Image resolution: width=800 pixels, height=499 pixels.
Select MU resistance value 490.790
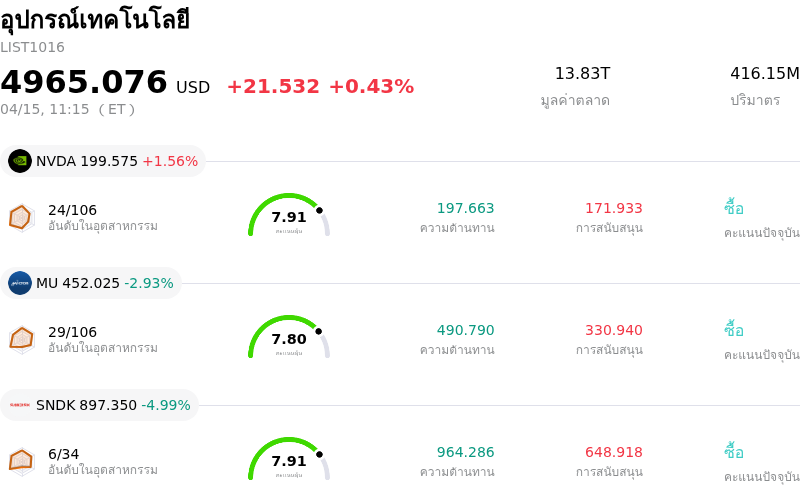(x=465, y=330)
